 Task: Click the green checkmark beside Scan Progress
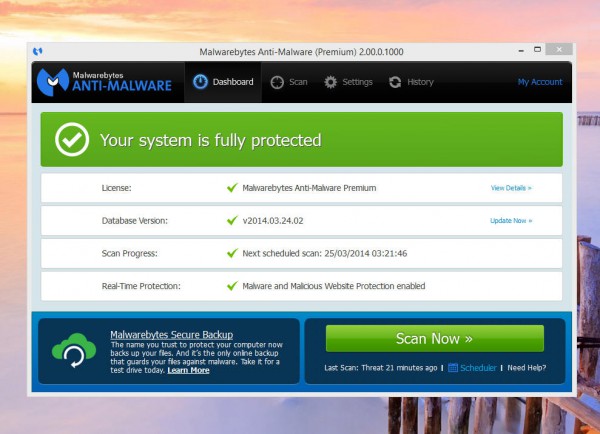point(232,253)
